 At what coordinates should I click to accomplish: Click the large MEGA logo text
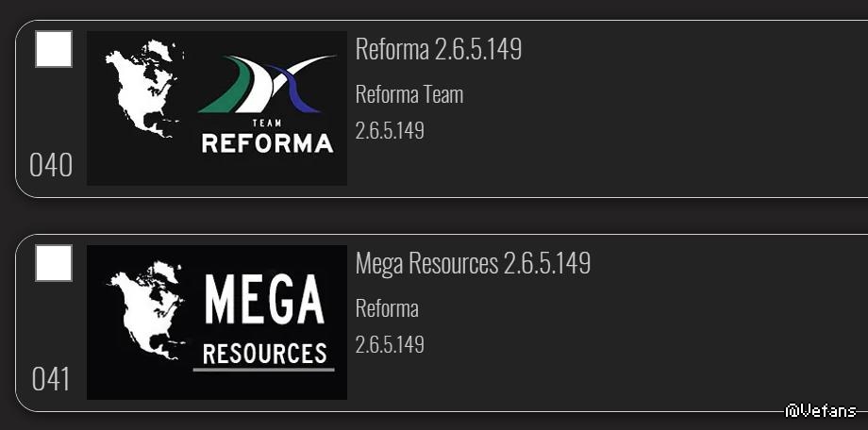tap(264, 301)
